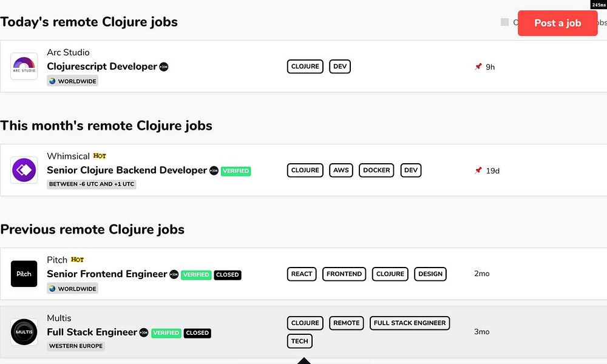Click the pin icon next to 19d
This screenshot has width=607, height=364.
(478, 170)
